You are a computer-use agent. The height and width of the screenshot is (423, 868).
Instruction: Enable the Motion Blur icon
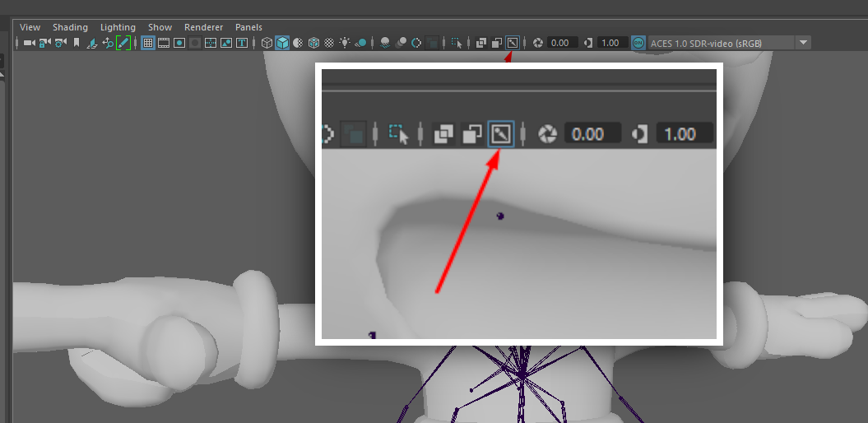coord(402,43)
